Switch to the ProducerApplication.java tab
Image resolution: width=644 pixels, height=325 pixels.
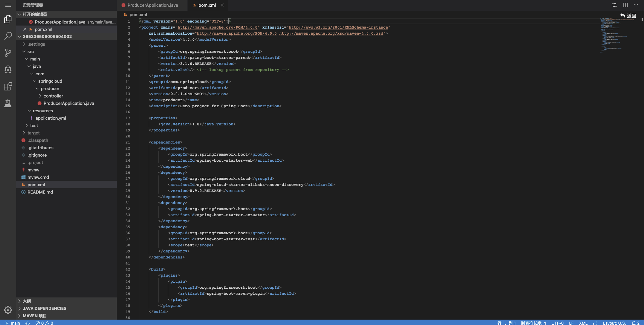point(152,5)
